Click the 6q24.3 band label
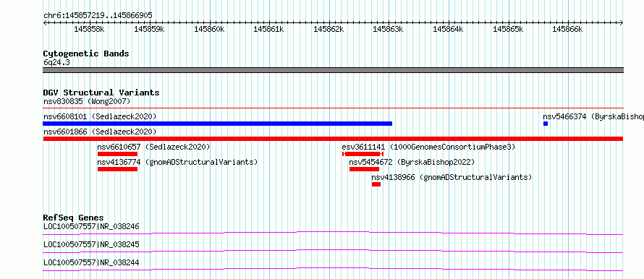644x279 pixels. [x=56, y=62]
